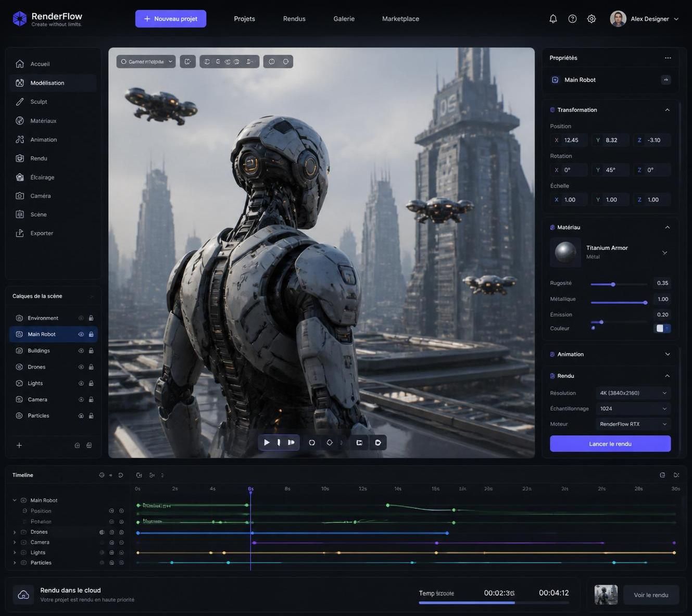Open the Alex Designer account menu
Image resolution: width=692 pixels, height=616 pixels.
point(645,19)
